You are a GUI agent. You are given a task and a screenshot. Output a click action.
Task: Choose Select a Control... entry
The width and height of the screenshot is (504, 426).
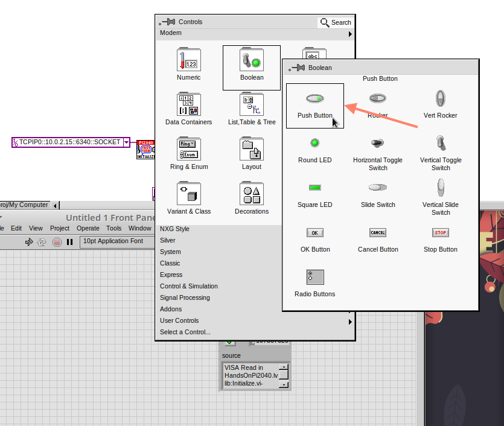[x=185, y=332]
